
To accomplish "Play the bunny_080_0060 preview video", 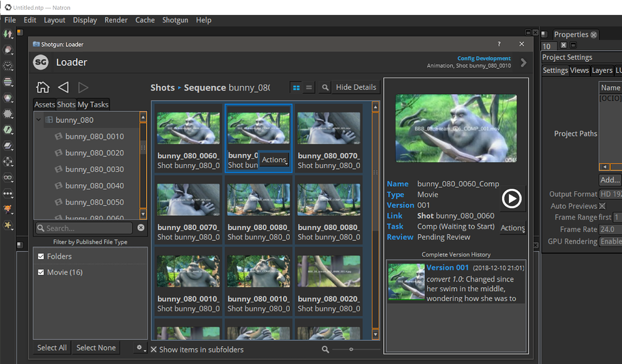I will click(512, 198).
